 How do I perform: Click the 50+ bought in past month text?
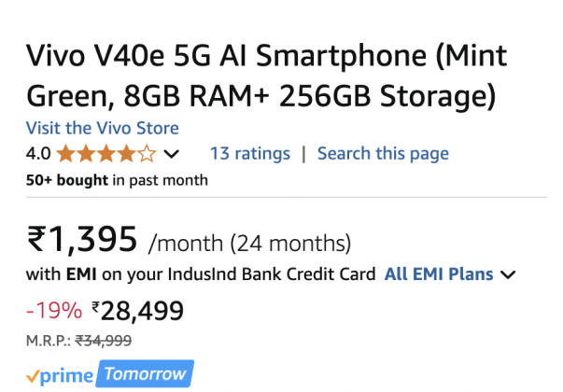(x=117, y=178)
